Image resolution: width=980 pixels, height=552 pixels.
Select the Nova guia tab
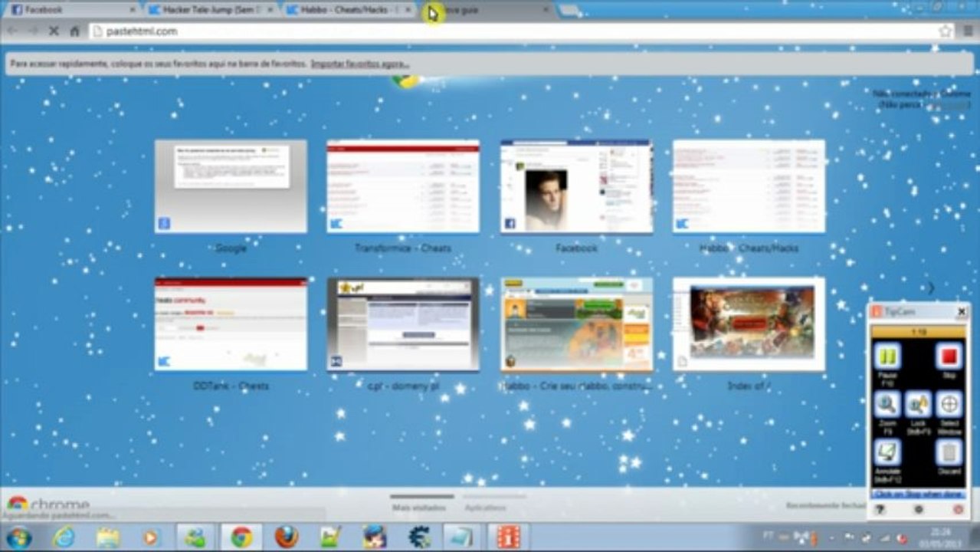coord(486,10)
